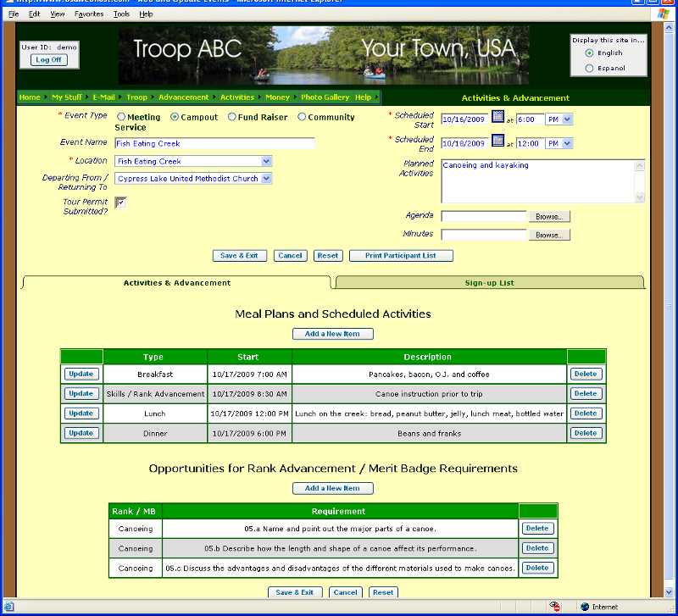The height and width of the screenshot is (616, 678).
Task: Open the Scheduled Start calendar picker
Action: pyautogui.click(x=497, y=117)
